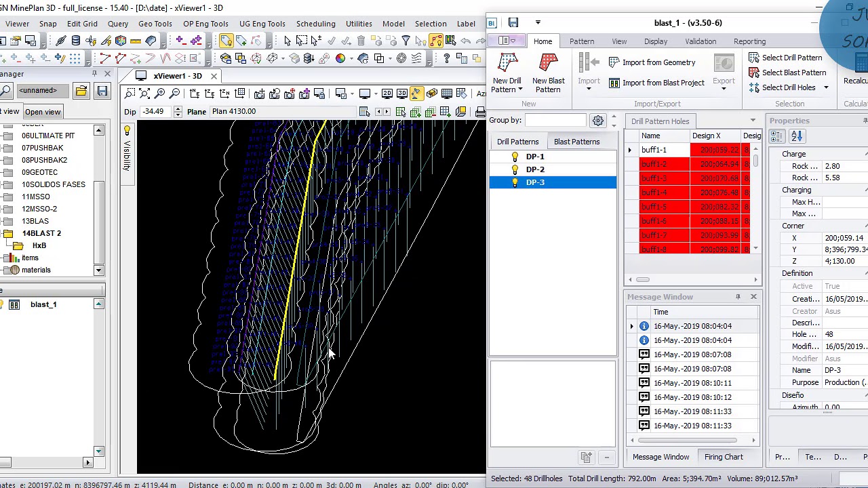Expand the 14BLAST 2 folder tree item
Viewport: 868px width, 488px height.
pos(7,233)
